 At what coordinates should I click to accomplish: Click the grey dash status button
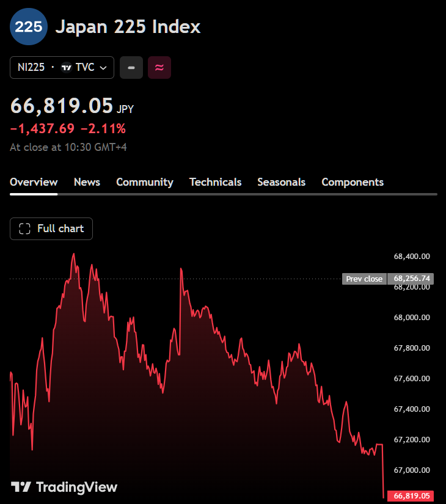[131, 67]
